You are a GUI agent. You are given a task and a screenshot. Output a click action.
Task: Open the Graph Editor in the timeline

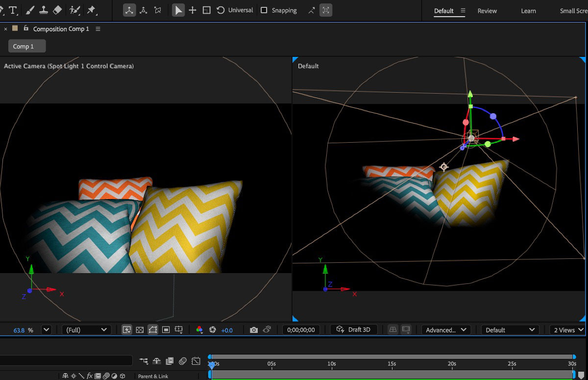click(x=196, y=360)
